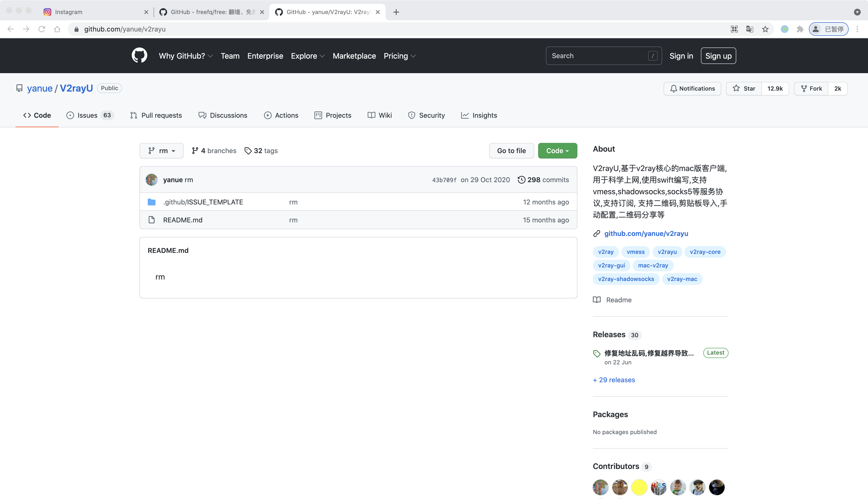868x499 pixels.
Task: Close the Instagram tab
Action: (x=146, y=12)
